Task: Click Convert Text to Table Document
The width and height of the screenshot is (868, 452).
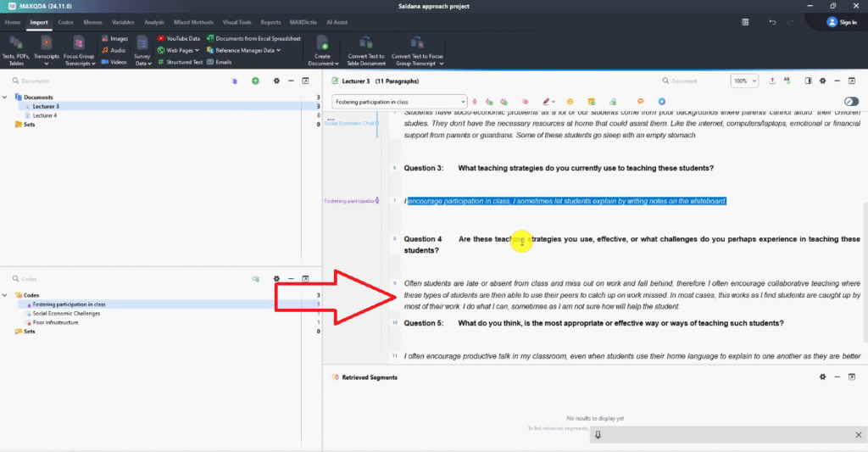Action: coord(365,50)
